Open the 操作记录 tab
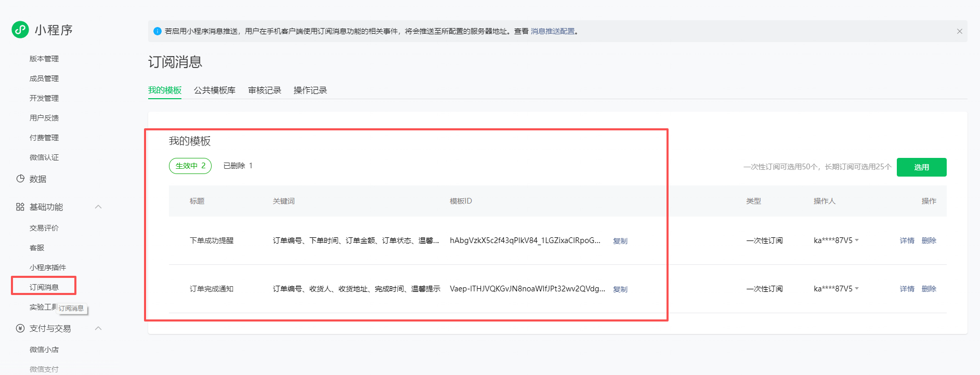The height and width of the screenshot is (375, 980). point(310,90)
